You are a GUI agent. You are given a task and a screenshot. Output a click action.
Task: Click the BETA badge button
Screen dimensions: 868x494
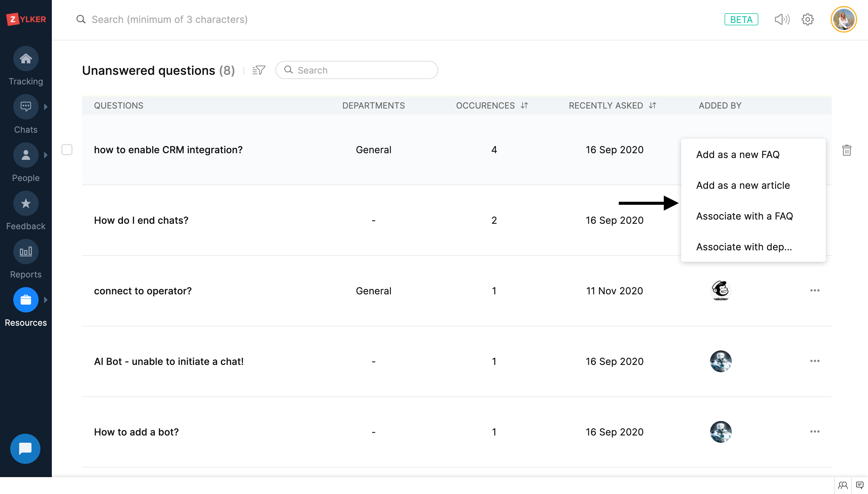pos(741,19)
